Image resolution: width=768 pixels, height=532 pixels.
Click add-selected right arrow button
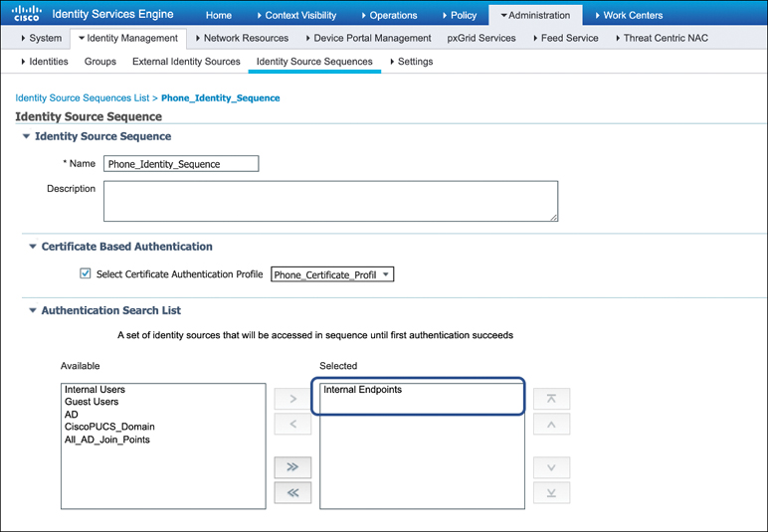click(x=292, y=399)
